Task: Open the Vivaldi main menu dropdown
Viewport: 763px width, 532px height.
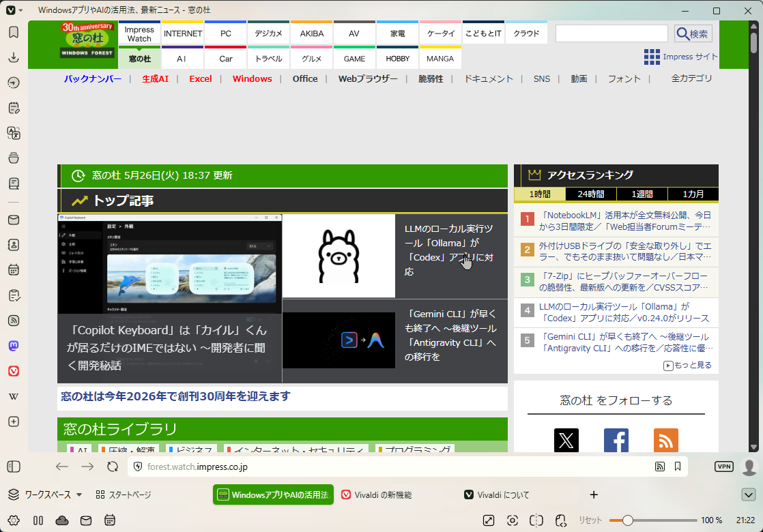Action: (14, 10)
